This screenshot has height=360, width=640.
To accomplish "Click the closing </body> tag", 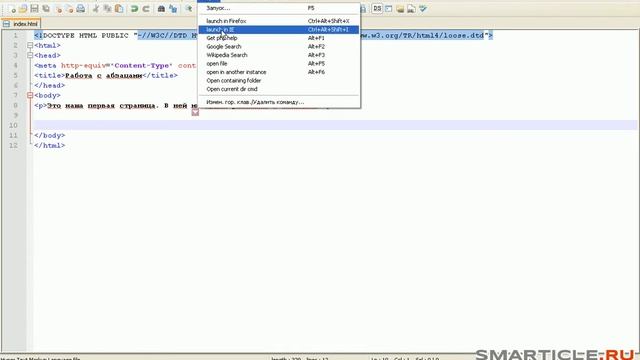I will (x=50, y=135).
